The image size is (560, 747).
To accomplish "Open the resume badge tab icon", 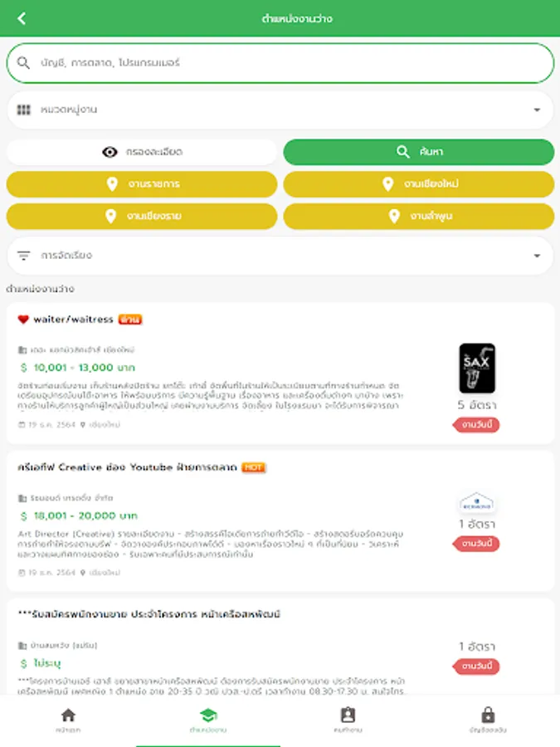I will [348, 715].
